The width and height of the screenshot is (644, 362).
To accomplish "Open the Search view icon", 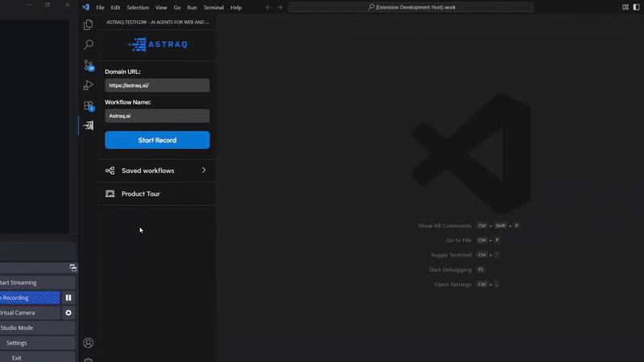I will (x=89, y=45).
